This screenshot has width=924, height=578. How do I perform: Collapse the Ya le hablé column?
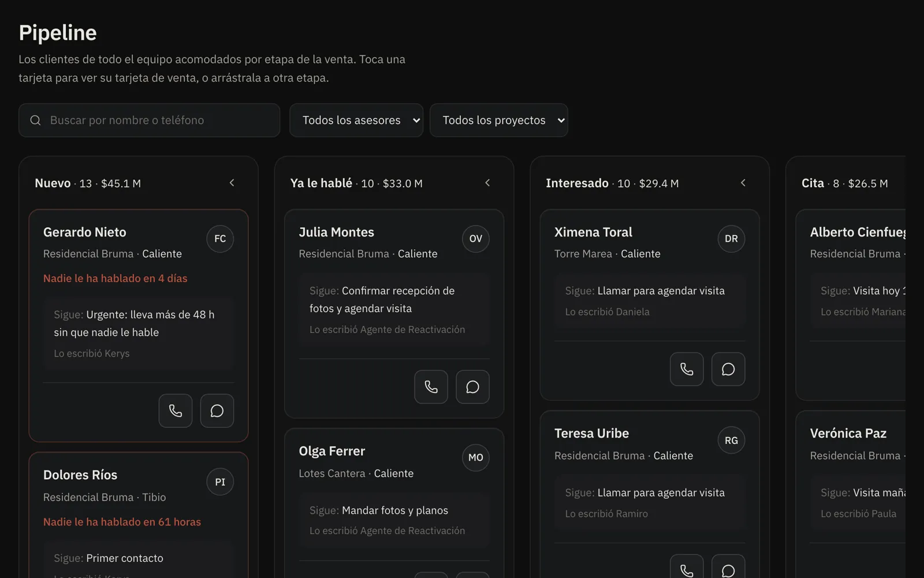click(x=487, y=183)
